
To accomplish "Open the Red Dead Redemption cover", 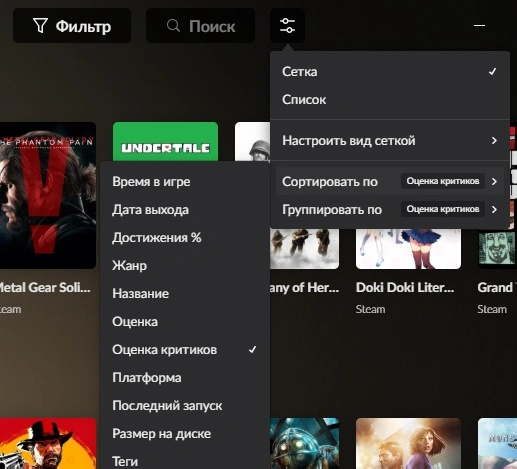I will pyautogui.click(x=48, y=444).
